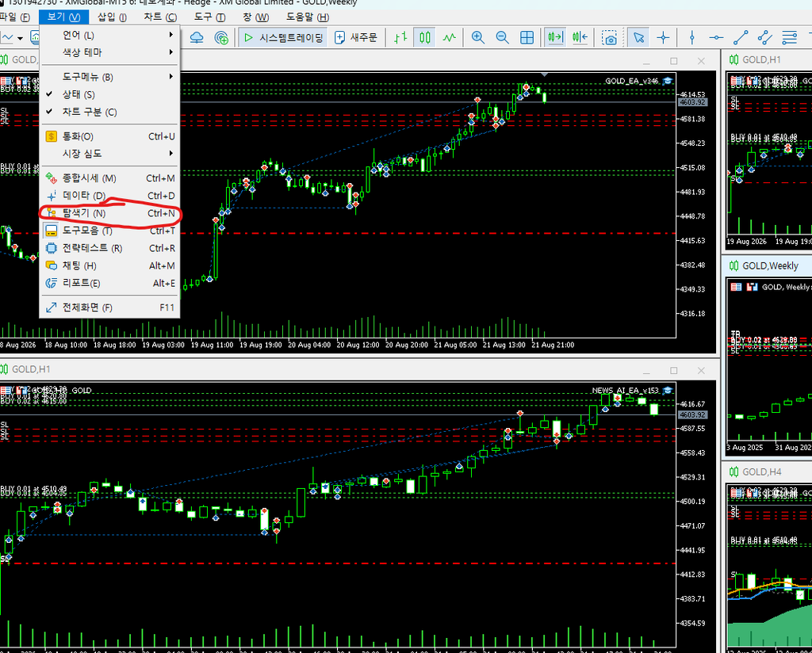812x653 pixels.
Task: Expand the 언어 (L) submenu
Action: (x=109, y=35)
